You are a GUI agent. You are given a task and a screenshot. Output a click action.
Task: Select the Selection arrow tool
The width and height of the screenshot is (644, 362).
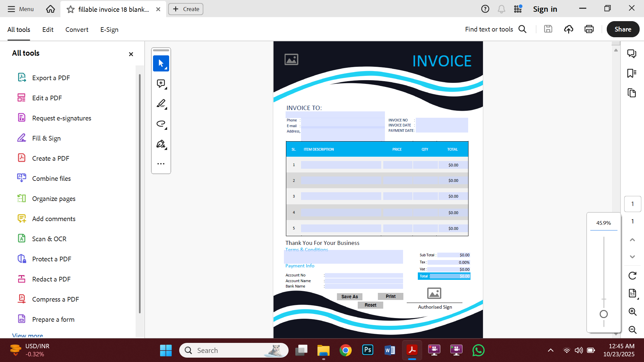(161, 63)
